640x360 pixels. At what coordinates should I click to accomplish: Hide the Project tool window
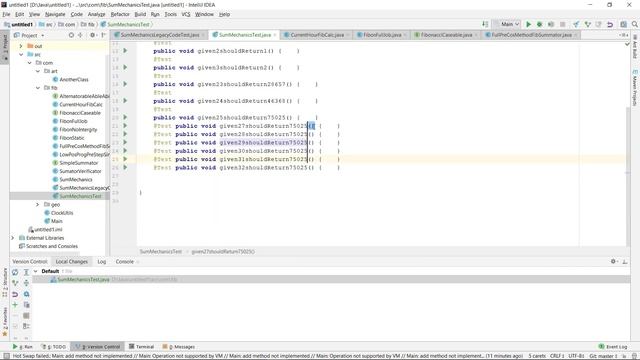(103, 36)
